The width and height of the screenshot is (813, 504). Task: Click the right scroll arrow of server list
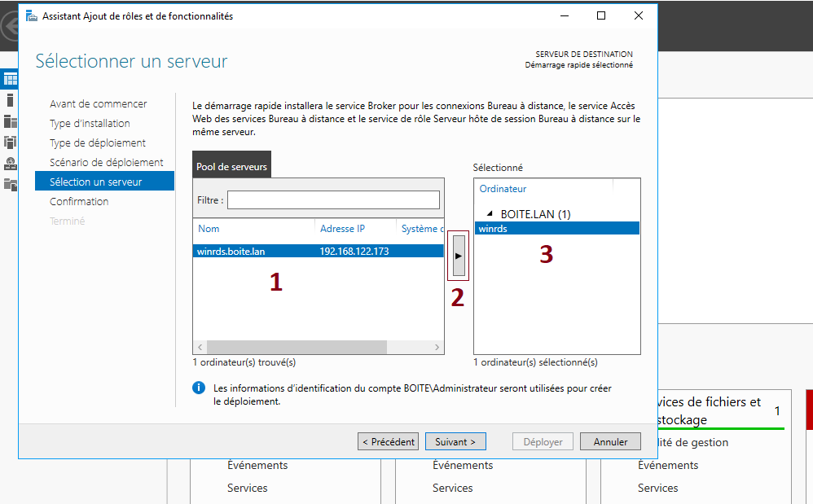coord(437,347)
